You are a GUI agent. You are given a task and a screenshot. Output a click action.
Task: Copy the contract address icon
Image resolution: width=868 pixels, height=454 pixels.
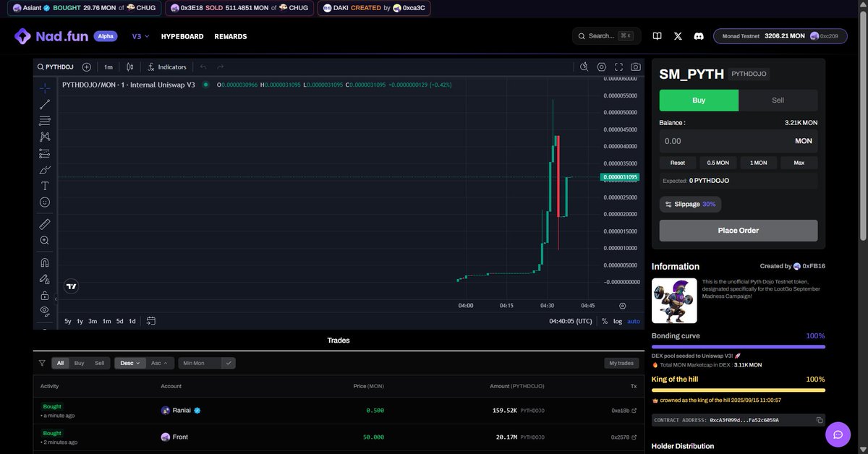[820, 420]
